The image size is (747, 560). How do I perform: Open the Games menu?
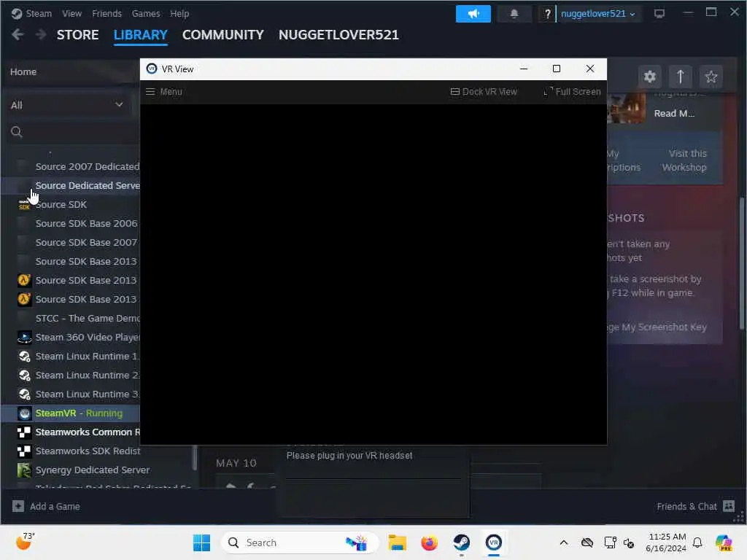[x=146, y=13]
